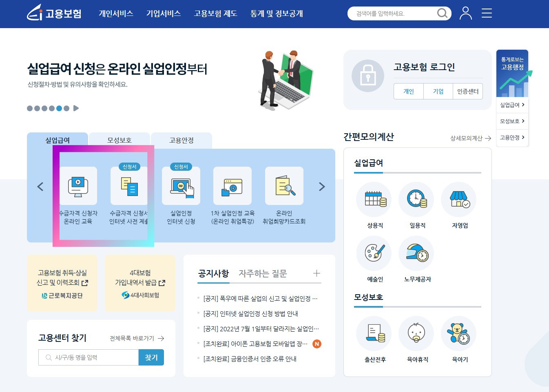Switch to the 모성보호 tab
The height and width of the screenshot is (392, 549).
[120, 141]
